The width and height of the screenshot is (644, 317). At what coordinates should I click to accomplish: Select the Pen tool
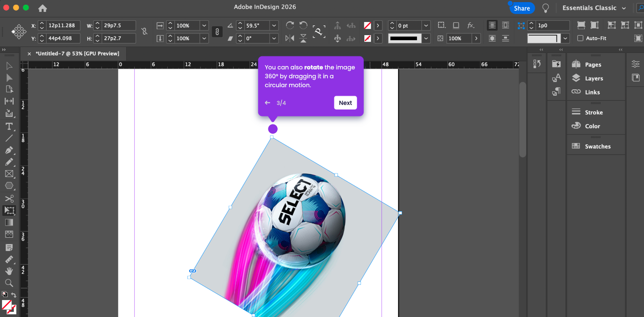[9, 150]
